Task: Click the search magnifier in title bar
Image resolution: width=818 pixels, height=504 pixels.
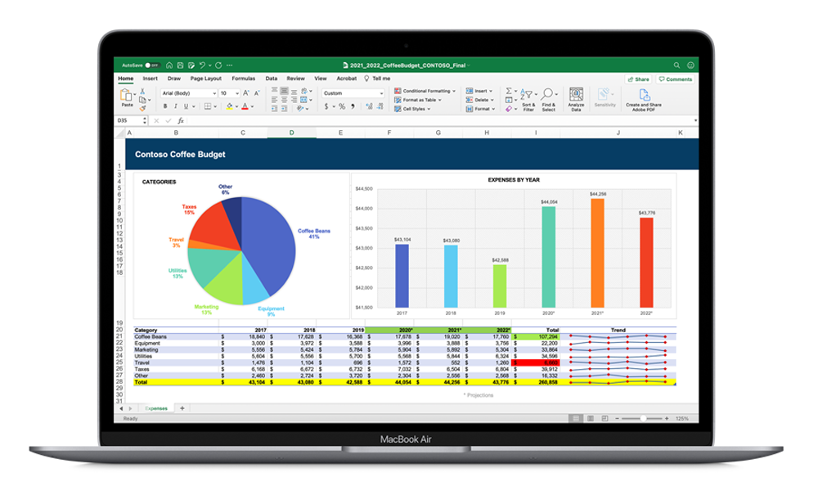Action: coord(676,65)
